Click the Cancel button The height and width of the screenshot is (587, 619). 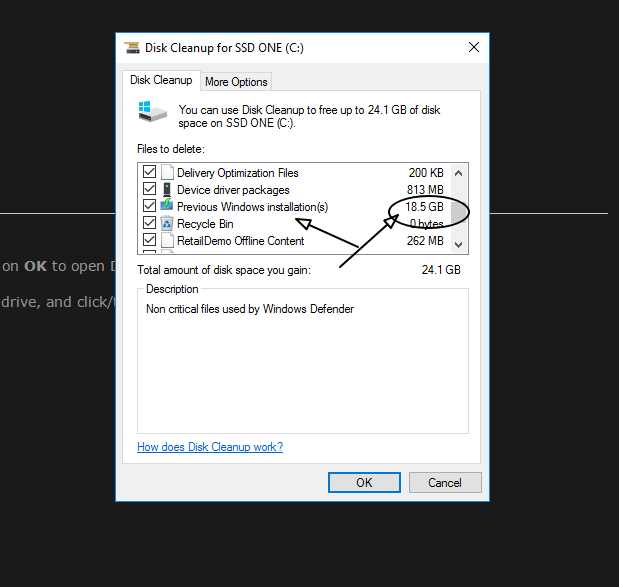(445, 482)
